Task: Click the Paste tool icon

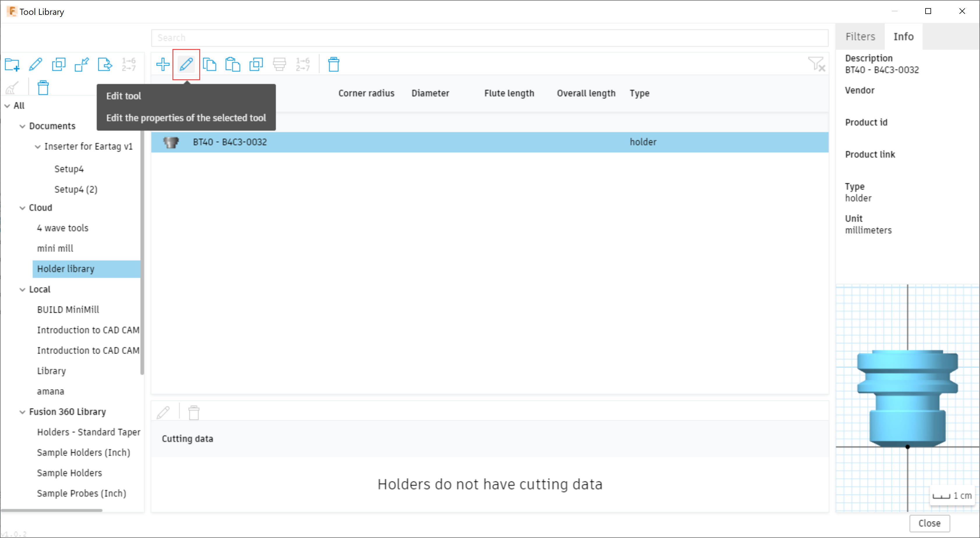Action: tap(232, 64)
